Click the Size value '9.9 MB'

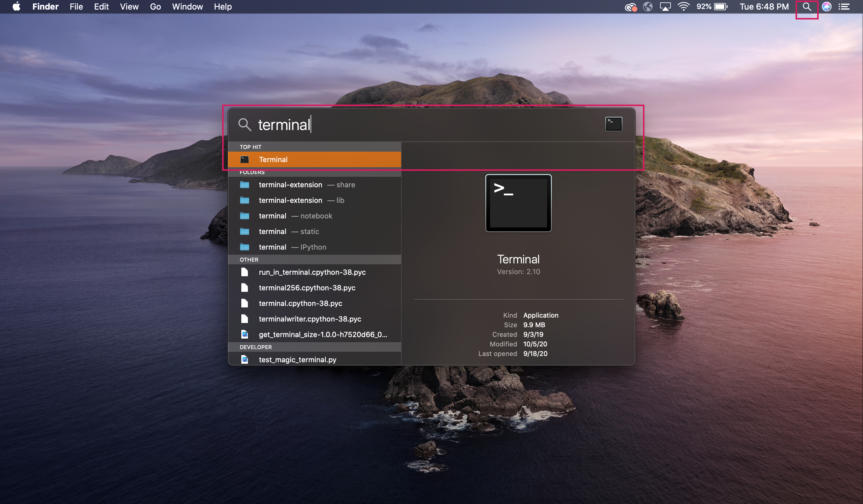coord(534,325)
